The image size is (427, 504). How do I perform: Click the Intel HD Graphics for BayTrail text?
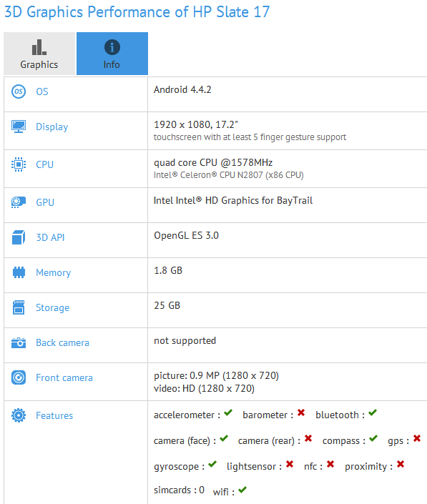point(233,201)
